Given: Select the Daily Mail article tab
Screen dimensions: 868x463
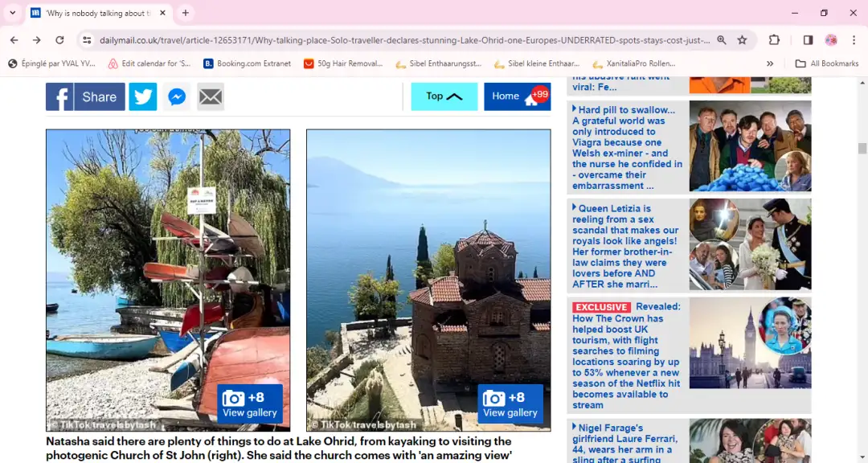Looking at the screenshot, I should (98, 13).
